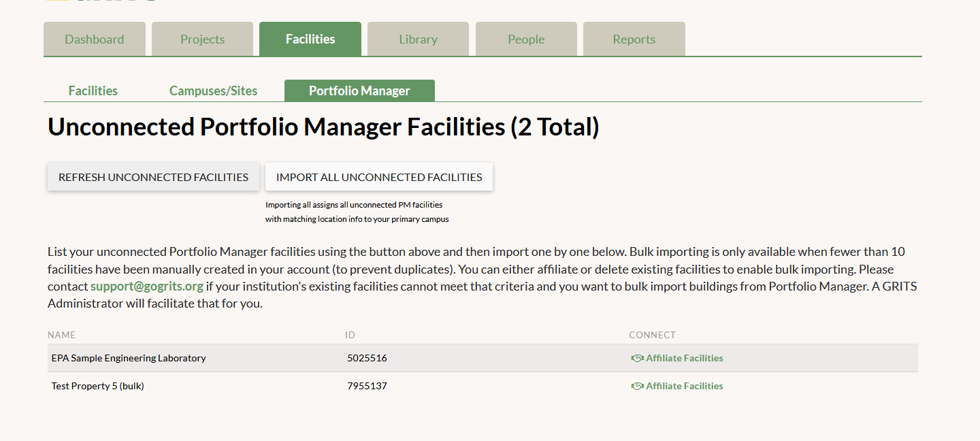The image size is (980, 441).
Task: Click the Unconnected Portfolio Manager Facilities heading
Action: [x=323, y=127]
